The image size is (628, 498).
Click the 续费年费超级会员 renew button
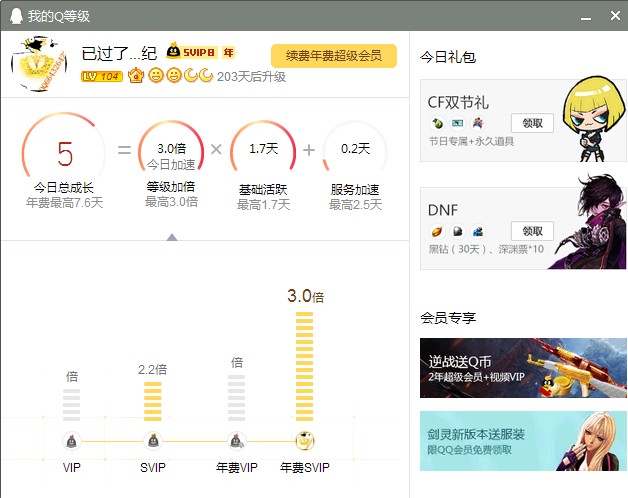pyautogui.click(x=334, y=55)
